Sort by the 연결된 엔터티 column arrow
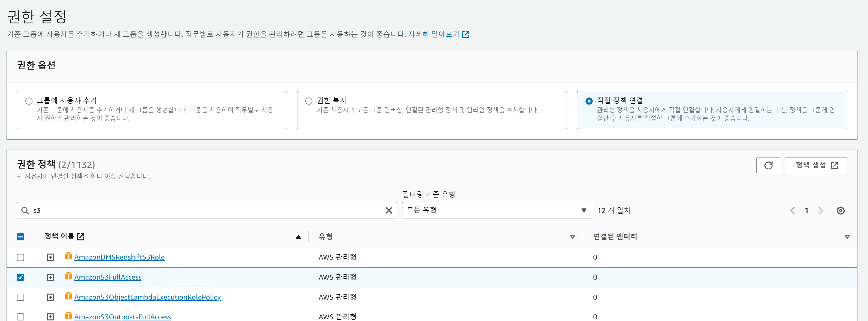This screenshot has height=321, width=868. click(847, 237)
